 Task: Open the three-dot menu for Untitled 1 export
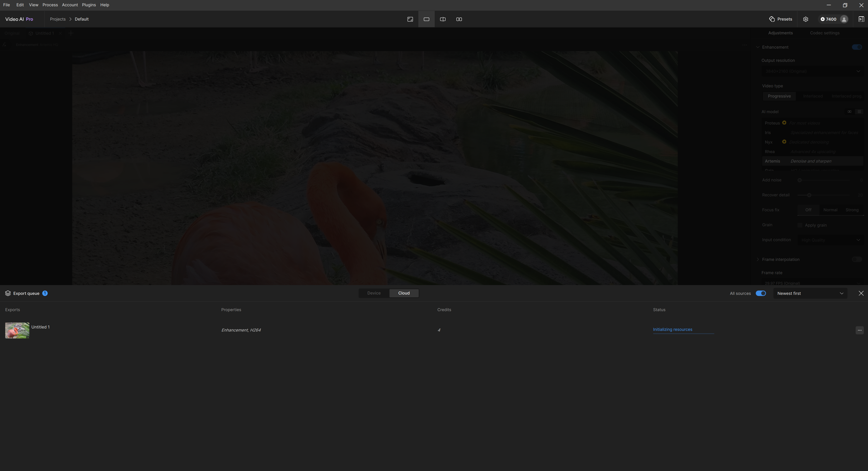click(x=860, y=330)
